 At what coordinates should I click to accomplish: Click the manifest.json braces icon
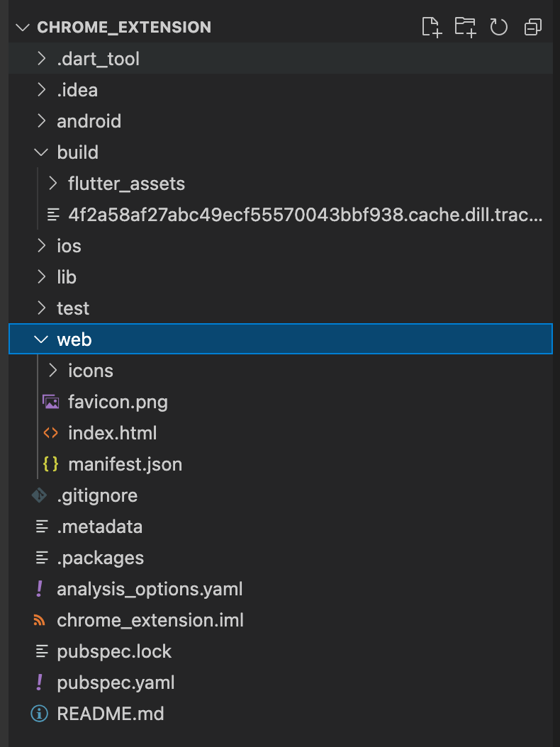tap(50, 464)
